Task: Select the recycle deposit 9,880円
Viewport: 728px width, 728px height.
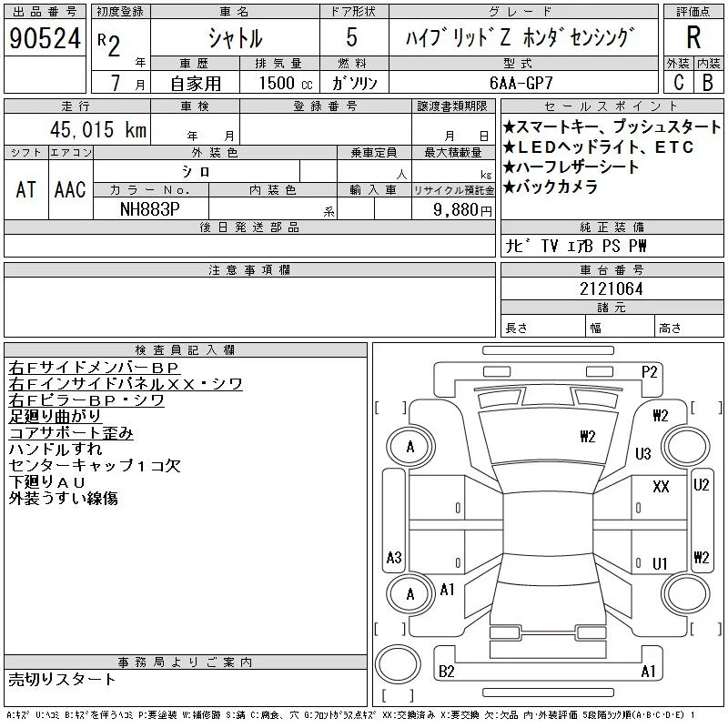Action: click(x=462, y=210)
